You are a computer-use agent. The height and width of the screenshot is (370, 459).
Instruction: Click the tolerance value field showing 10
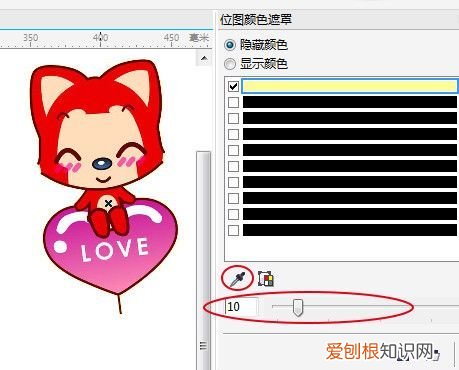pyautogui.click(x=241, y=306)
